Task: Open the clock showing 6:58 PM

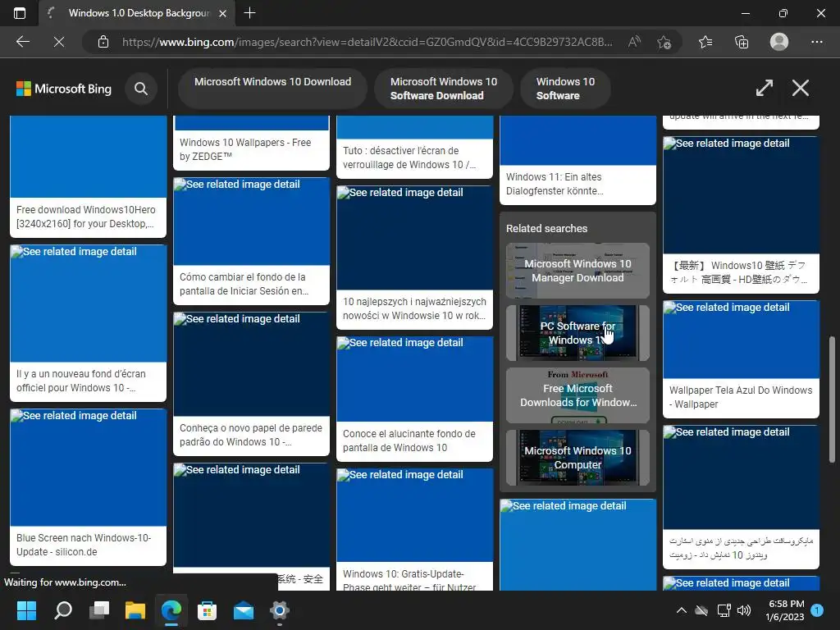Action: (785, 610)
